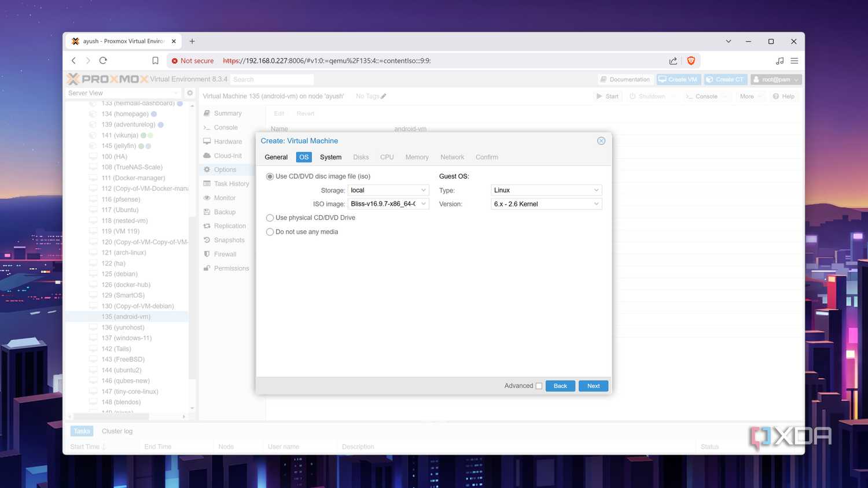Image resolution: width=868 pixels, height=488 pixels.
Task: Open the browser media control icon
Action: coord(779,61)
